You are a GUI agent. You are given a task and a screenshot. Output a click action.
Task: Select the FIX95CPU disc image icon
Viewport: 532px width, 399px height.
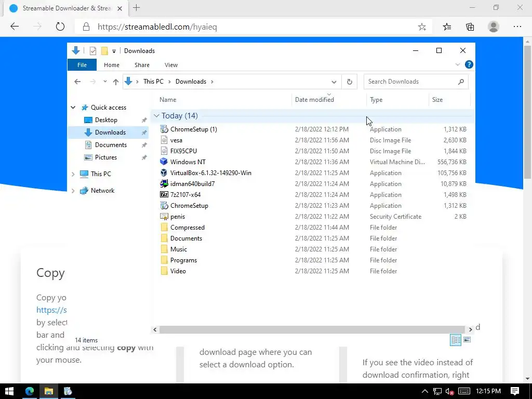click(164, 151)
